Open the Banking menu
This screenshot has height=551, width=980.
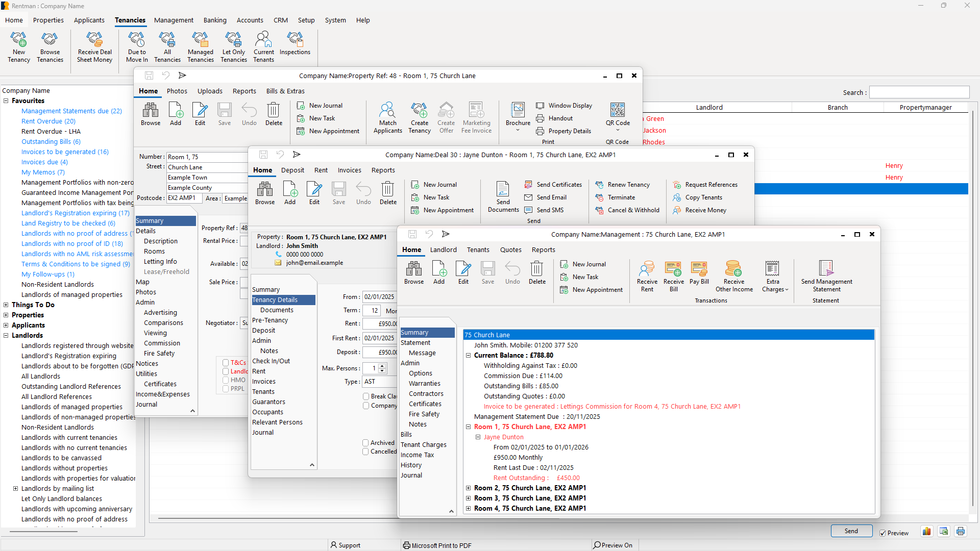[214, 20]
